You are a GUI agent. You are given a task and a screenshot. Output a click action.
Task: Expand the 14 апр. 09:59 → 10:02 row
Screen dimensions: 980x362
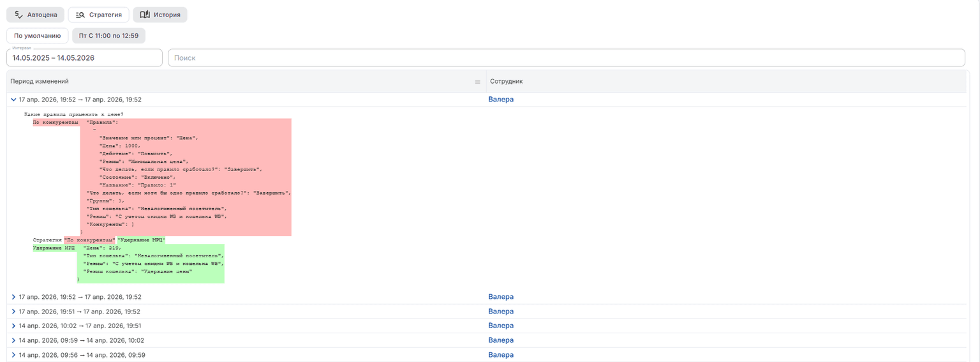tap(14, 340)
